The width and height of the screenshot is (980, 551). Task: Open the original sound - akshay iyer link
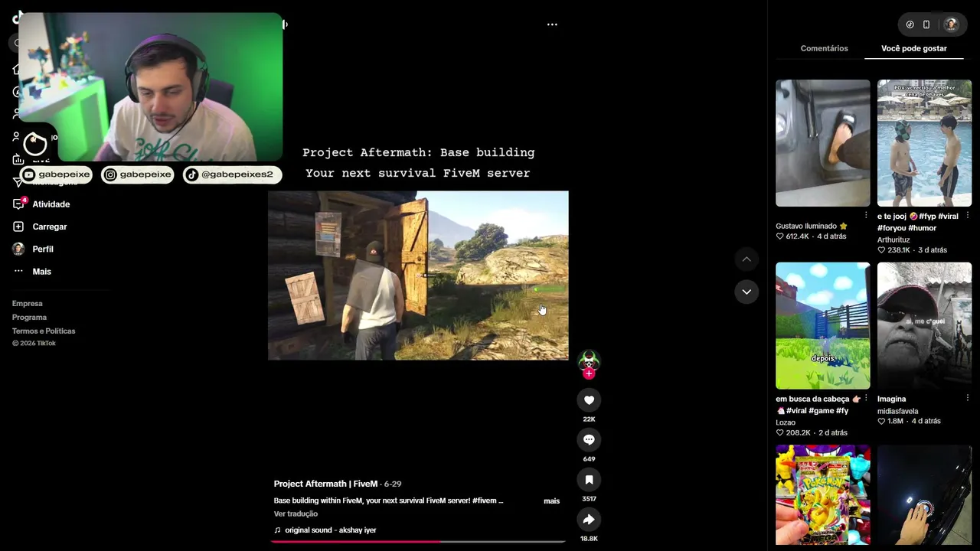tap(331, 530)
